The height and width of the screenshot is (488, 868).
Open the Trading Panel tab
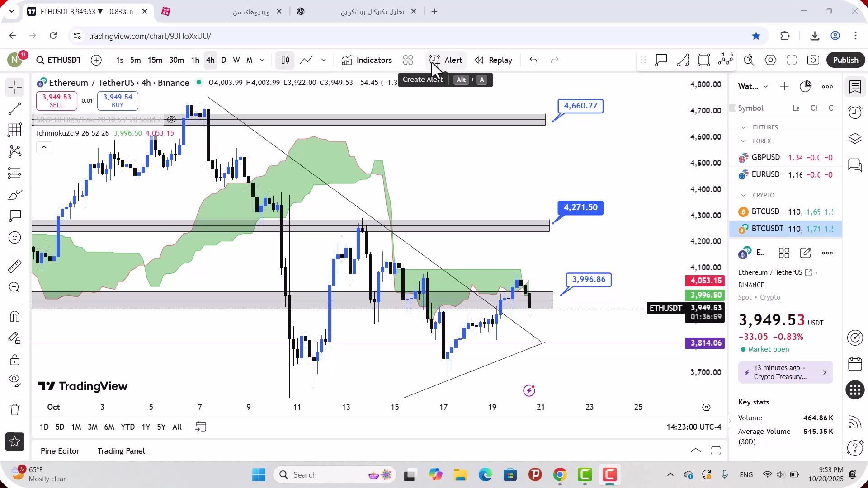click(121, 451)
